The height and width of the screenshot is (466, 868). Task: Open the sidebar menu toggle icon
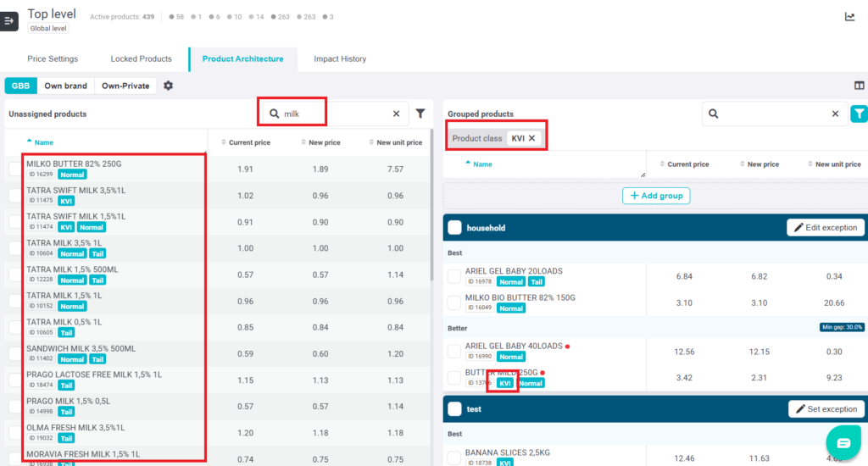[x=9, y=20]
